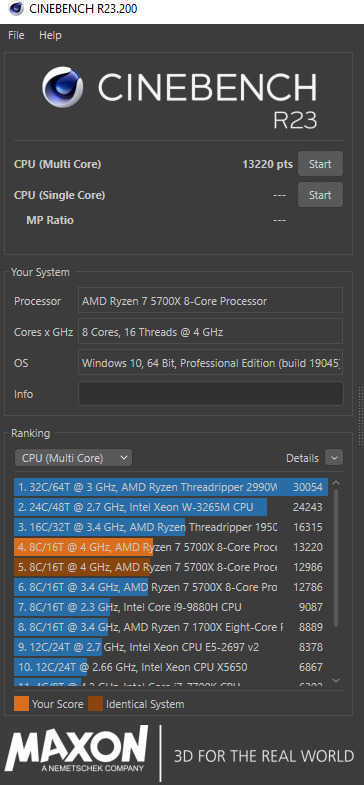Select the Intel Xeon W-3265M ranking row
Image resolution: width=364 pixels, height=785 pixels.
pyautogui.click(x=171, y=507)
